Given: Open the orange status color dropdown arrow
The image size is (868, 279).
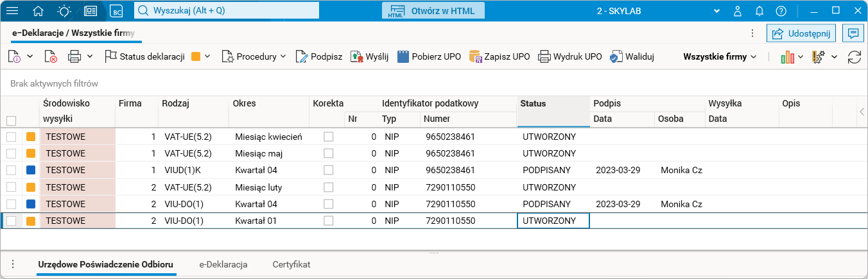Looking at the screenshot, I should coord(208,56).
